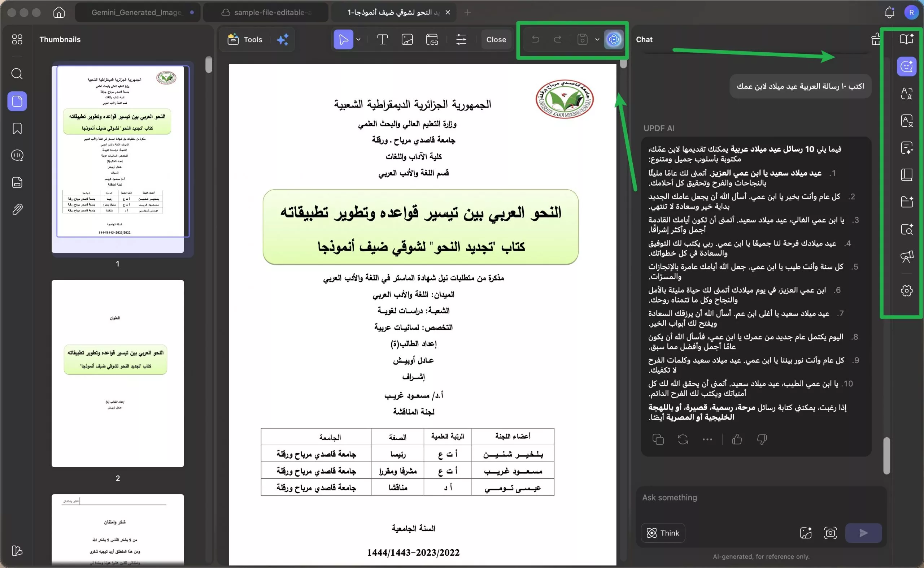Screen dimensions: 924x568
Task: Open the AI folder sparkle icon
Action: click(906, 202)
